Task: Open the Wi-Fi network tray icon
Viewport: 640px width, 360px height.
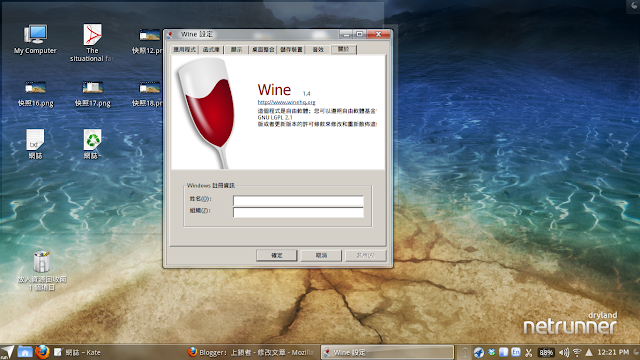Action: 577,352
